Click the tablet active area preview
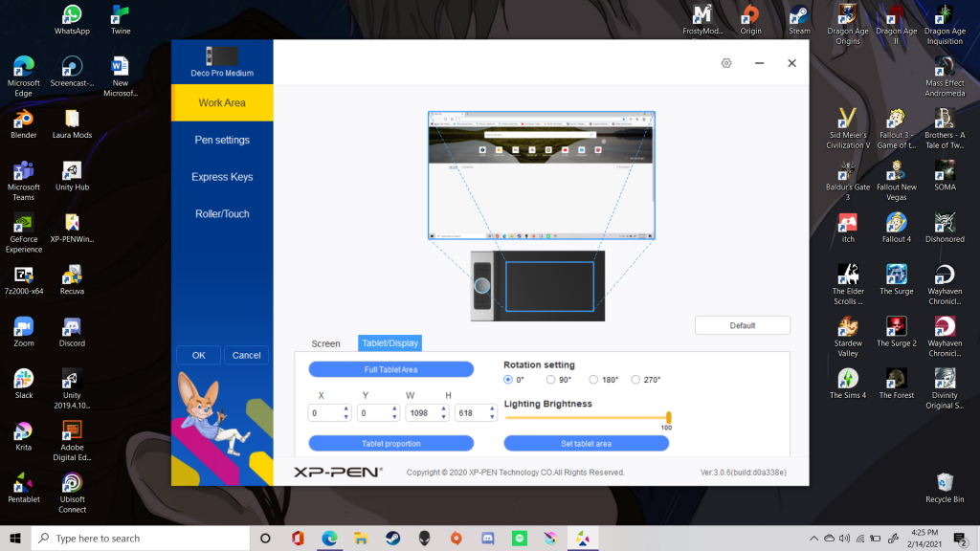Viewport: 980px width, 551px height. point(550,286)
